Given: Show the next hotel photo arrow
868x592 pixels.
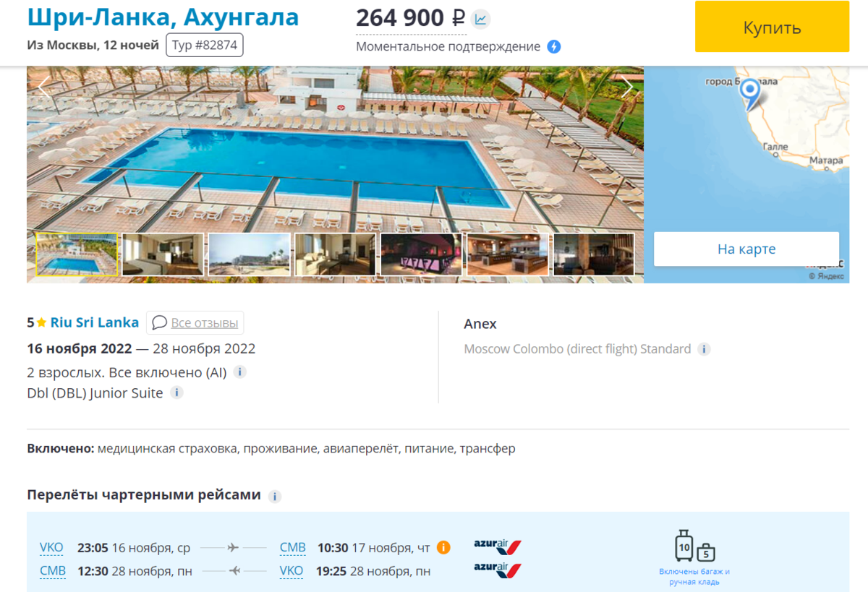Looking at the screenshot, I should [627, 88].
